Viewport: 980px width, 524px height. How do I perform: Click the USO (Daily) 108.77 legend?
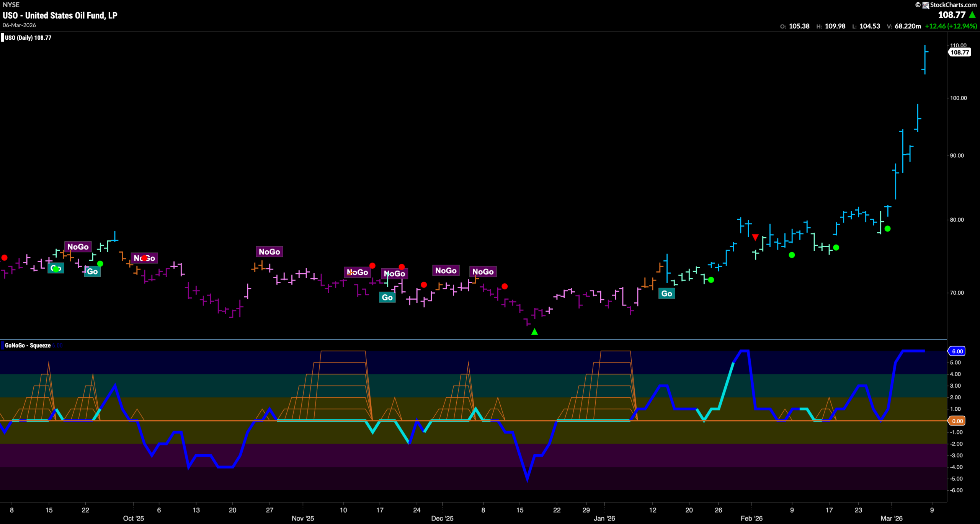click(x=28, y=38)
